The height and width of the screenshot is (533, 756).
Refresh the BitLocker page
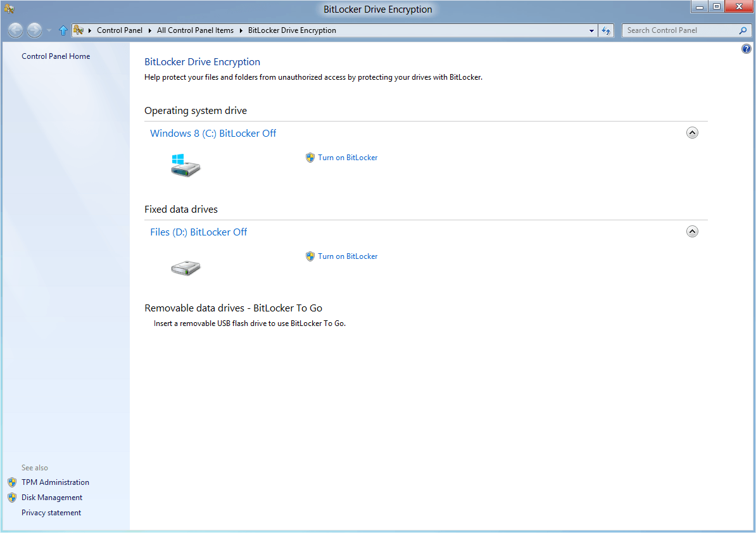606,30
